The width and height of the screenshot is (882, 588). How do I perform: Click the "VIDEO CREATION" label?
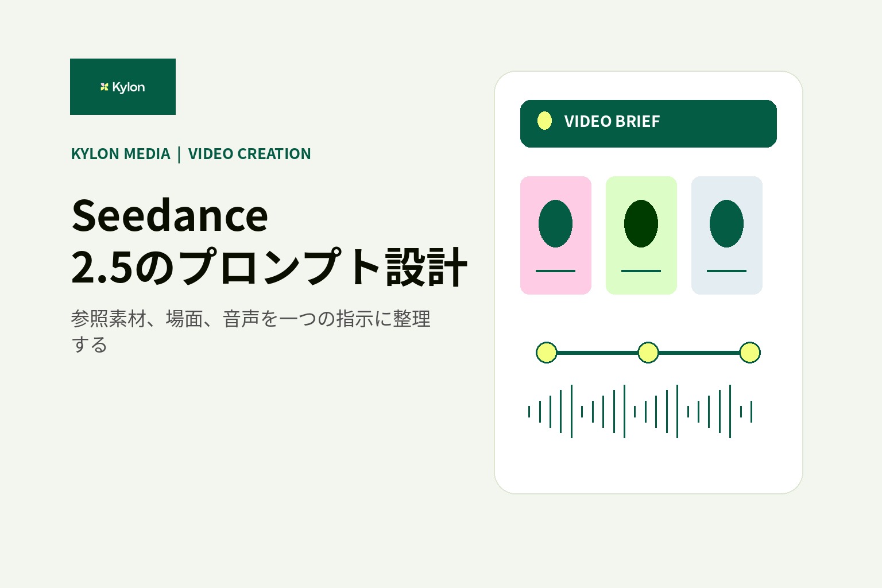click(250, 154)
